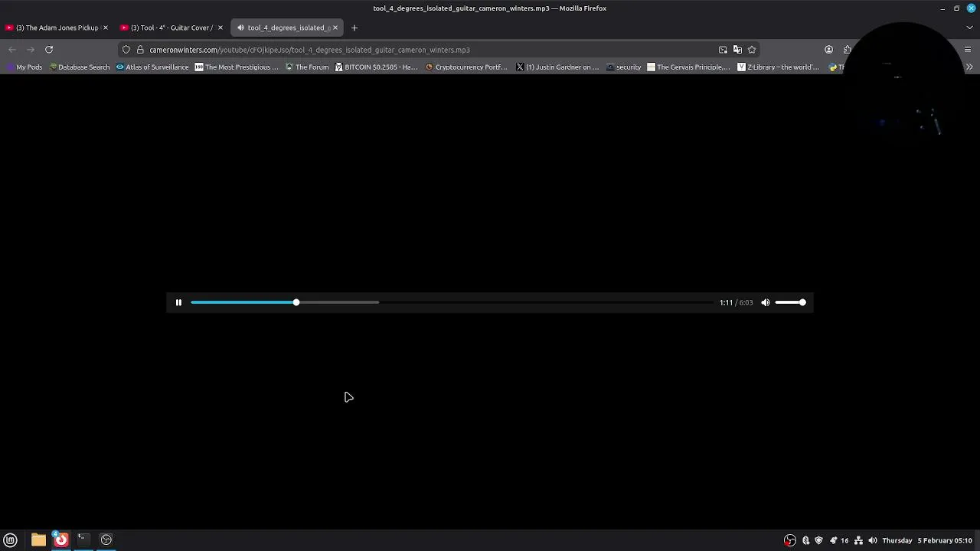Mute the audio with speaker icon
Screen dimensions: 980x551
[x=765, y=302]
